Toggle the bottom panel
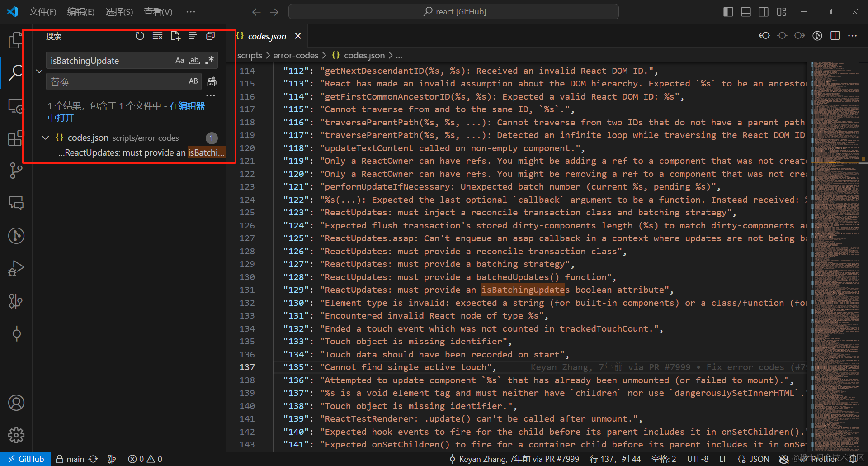The width and height of the screenshot is (868, 466). [x=746, y=12]
